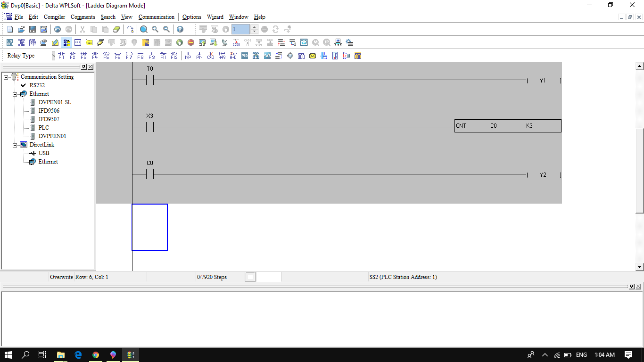Open the File menu

coord(19,17)
